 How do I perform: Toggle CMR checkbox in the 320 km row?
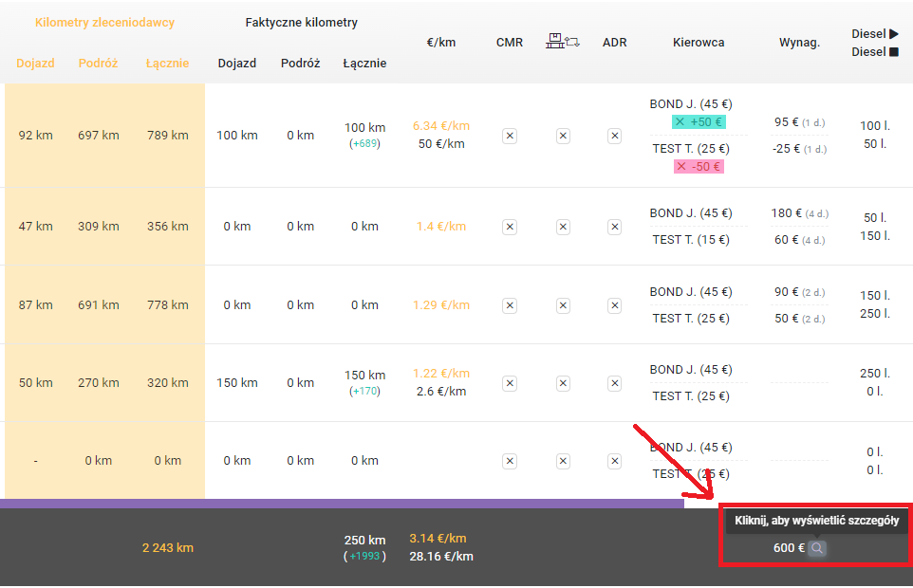tap(510, 383)
